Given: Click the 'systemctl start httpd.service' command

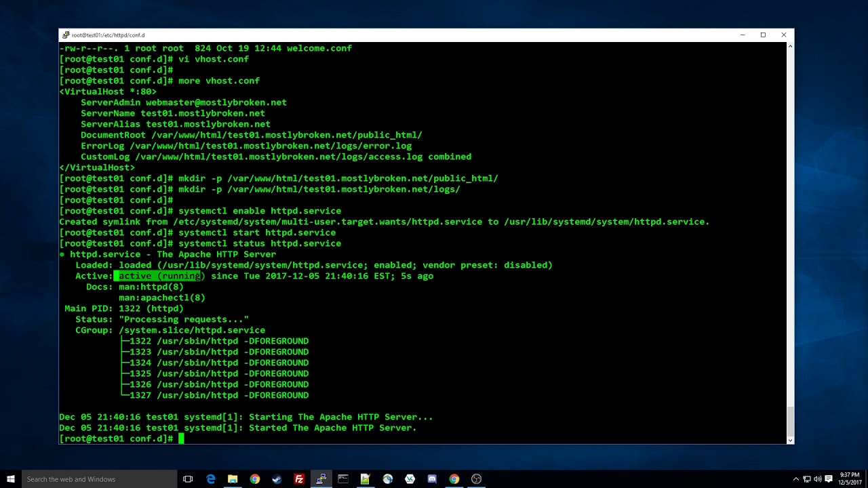Looking at the screenshot, I should [257, 232].
